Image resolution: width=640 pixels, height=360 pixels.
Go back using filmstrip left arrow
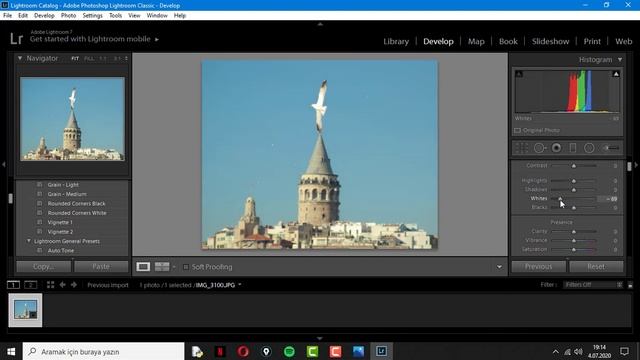62,285
